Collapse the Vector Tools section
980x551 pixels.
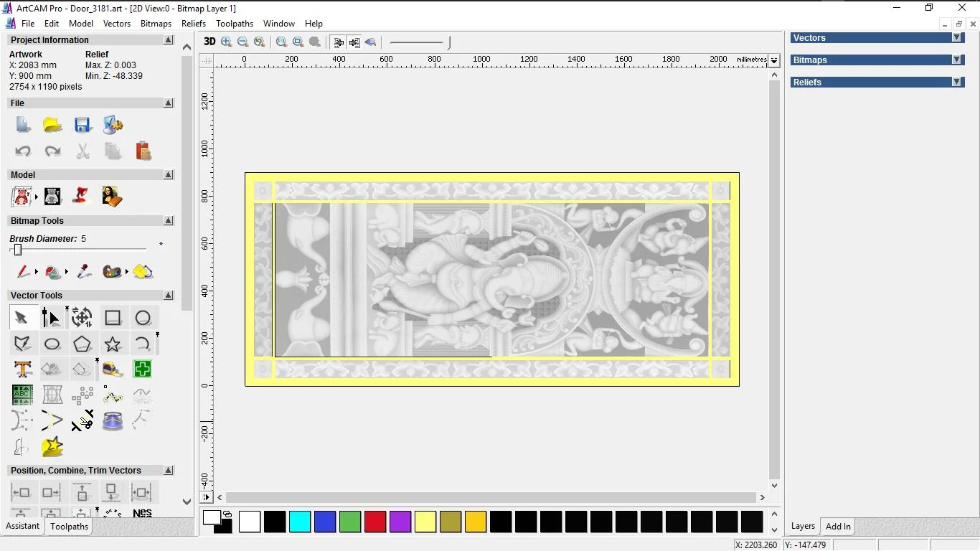coord(169,296)
